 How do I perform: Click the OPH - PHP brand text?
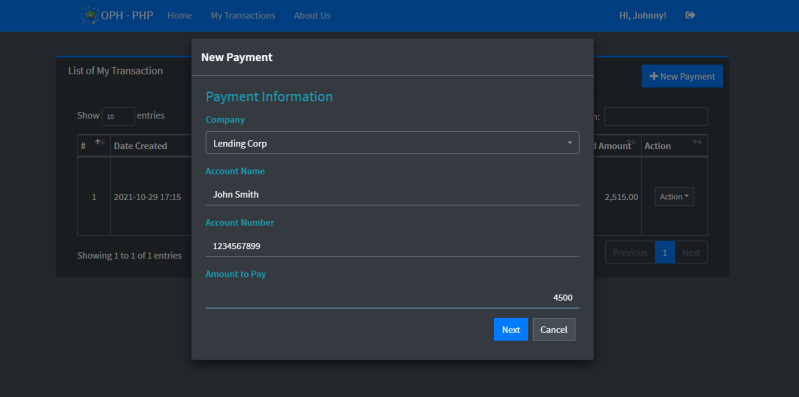(127, 15)
